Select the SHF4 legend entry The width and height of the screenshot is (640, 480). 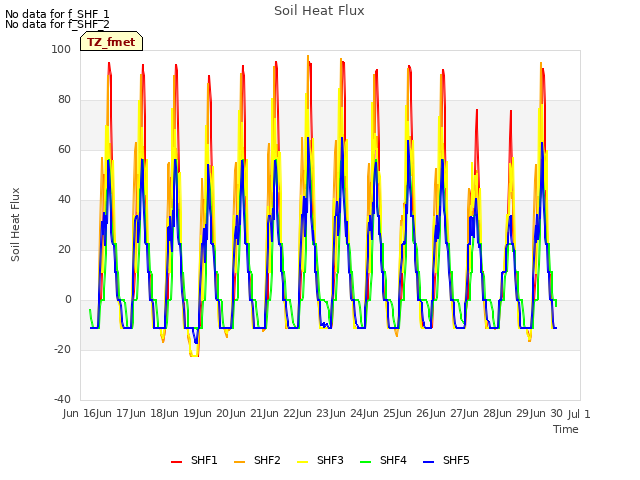(383, 460)
